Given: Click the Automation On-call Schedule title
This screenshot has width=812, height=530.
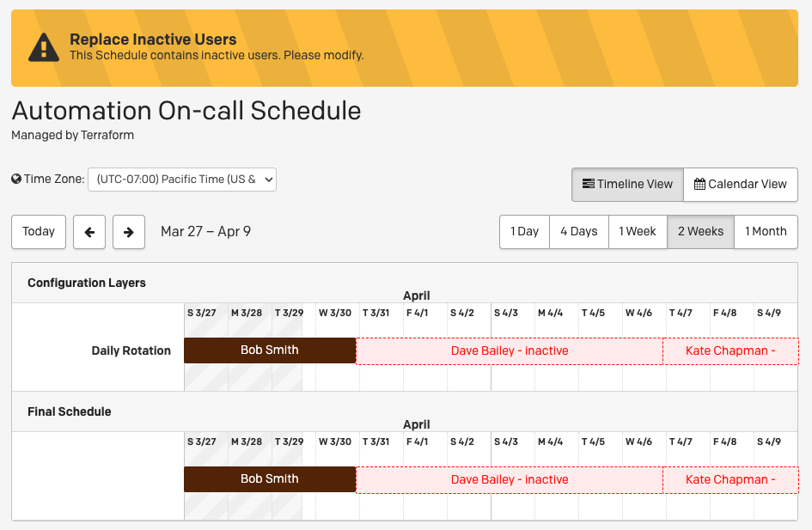Looking at the screenshot, I should click(186, 111).
